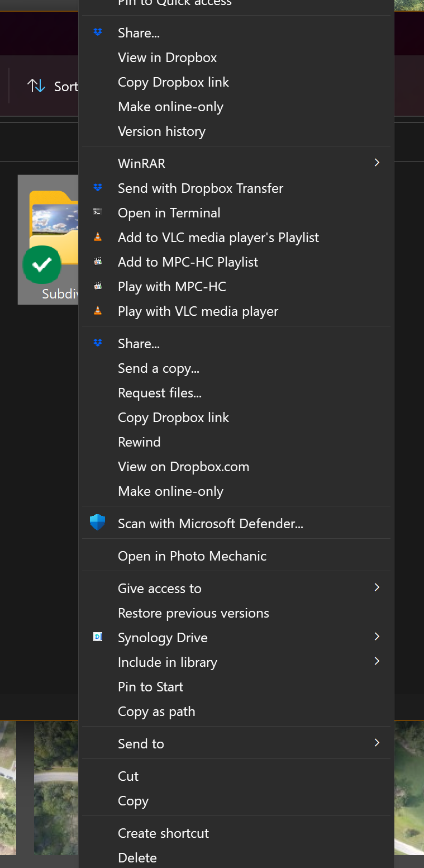
Task: Expand the Send to submenu arrow
Action: coord(377,743)
